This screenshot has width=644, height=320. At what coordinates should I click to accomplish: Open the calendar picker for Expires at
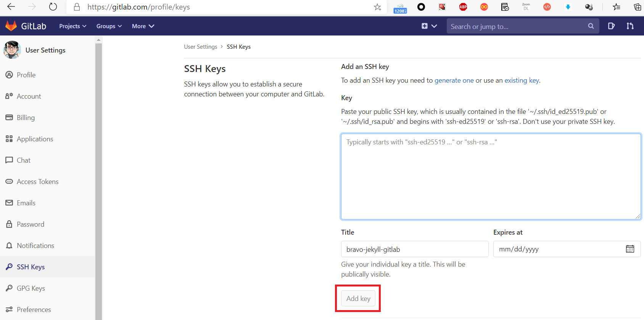coord(630,249)
